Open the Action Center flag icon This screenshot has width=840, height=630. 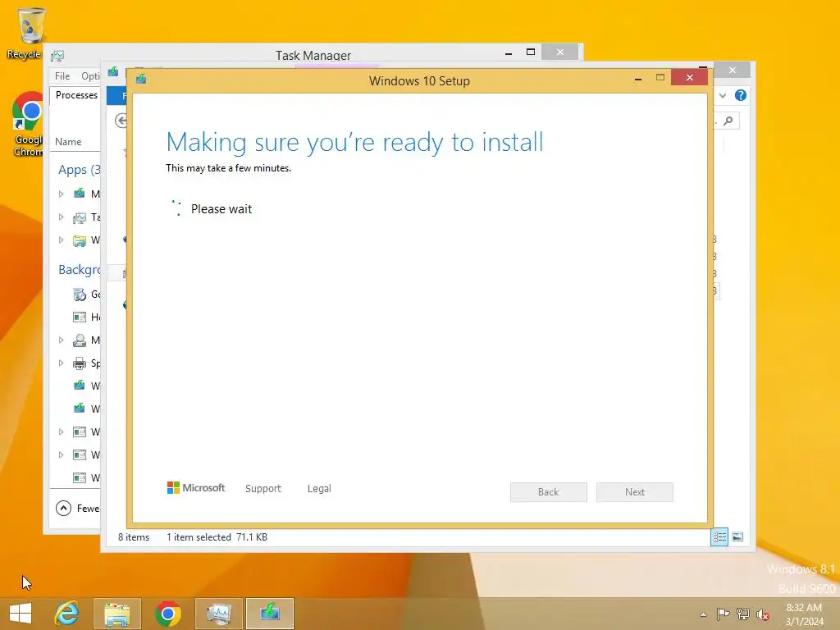point(723,614)
